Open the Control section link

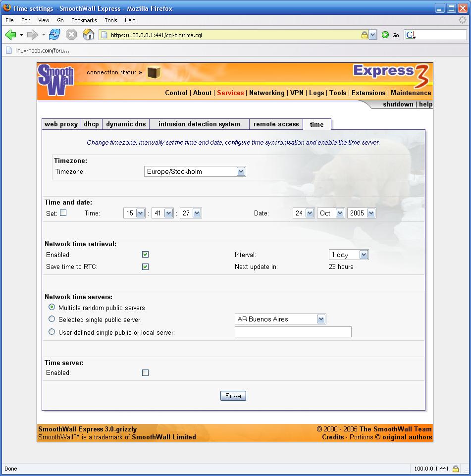176,93
